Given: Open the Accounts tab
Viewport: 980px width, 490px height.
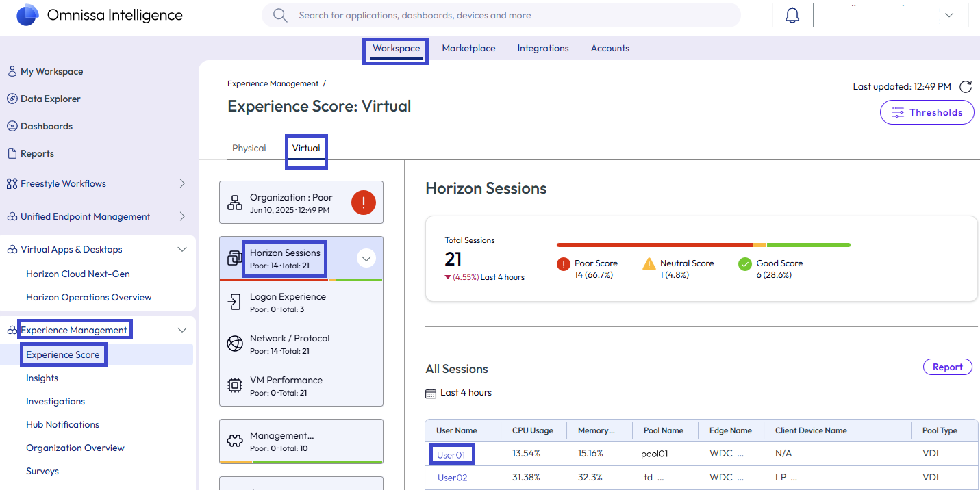Looking at the screenshot, I should click(610, 49).
